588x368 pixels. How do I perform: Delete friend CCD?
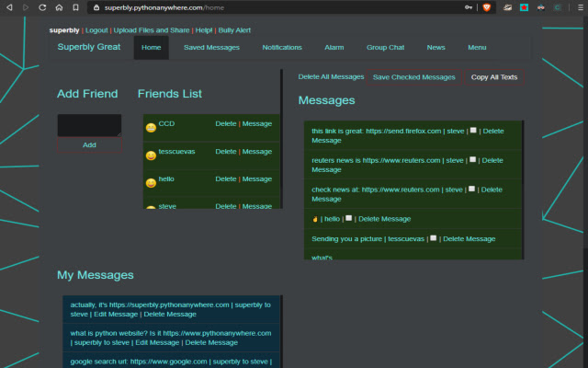click(226, 123)
